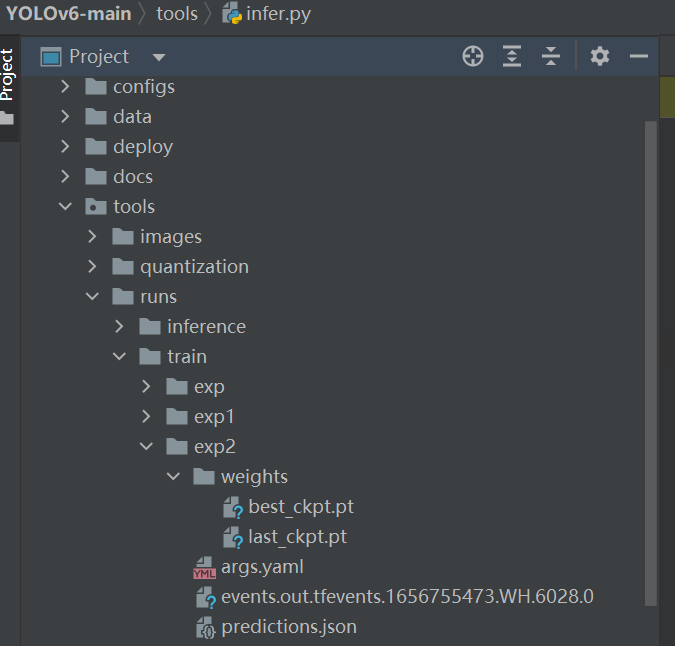Click tools in the breadcrumb path

click(x=177, y=14)
